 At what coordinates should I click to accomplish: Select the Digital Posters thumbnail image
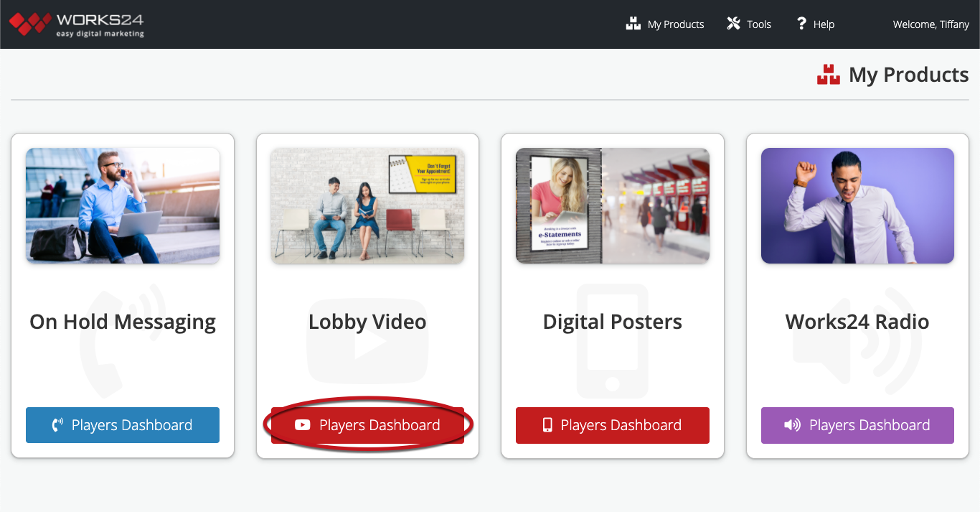tap(612, 205)
